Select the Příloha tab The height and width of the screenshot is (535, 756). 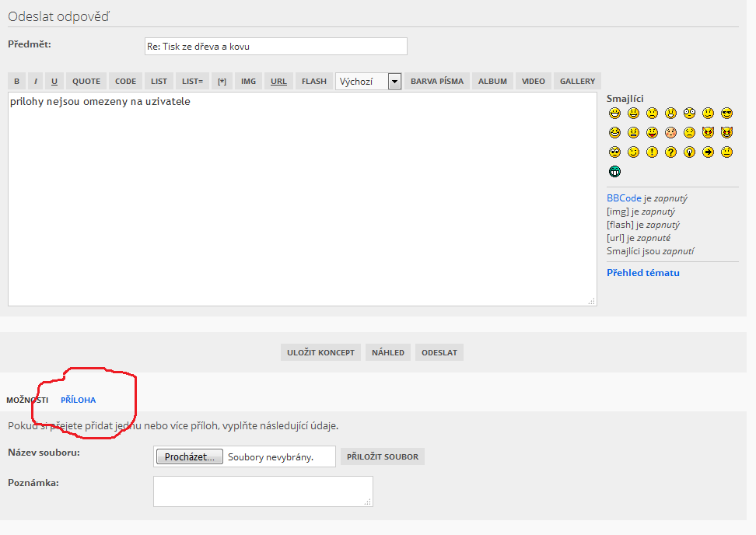pyautogui.click(x=78, y=400)
